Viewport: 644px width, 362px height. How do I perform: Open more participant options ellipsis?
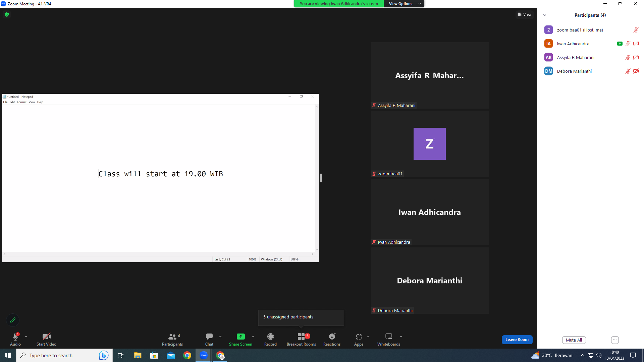(x=615, y=340)
